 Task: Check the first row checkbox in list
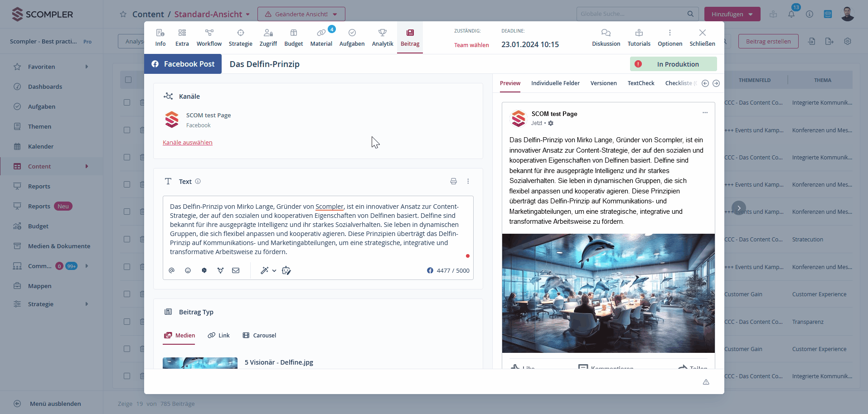[x=127, y=102]
